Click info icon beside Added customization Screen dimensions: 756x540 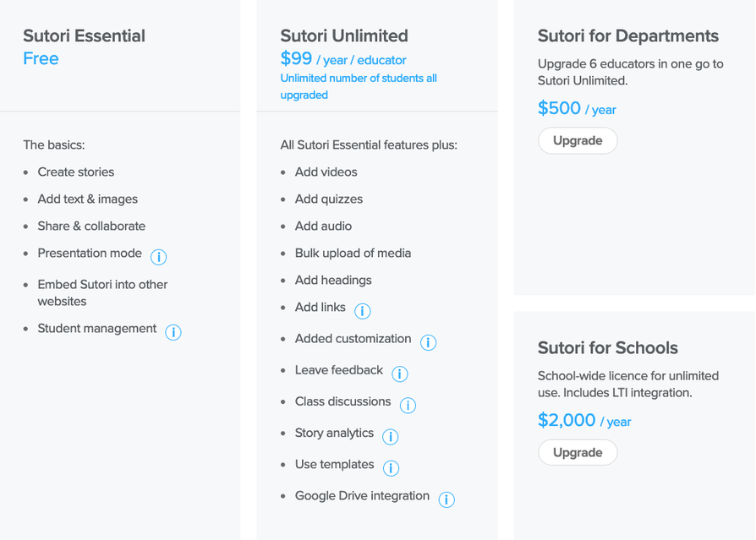pos(428,342)
